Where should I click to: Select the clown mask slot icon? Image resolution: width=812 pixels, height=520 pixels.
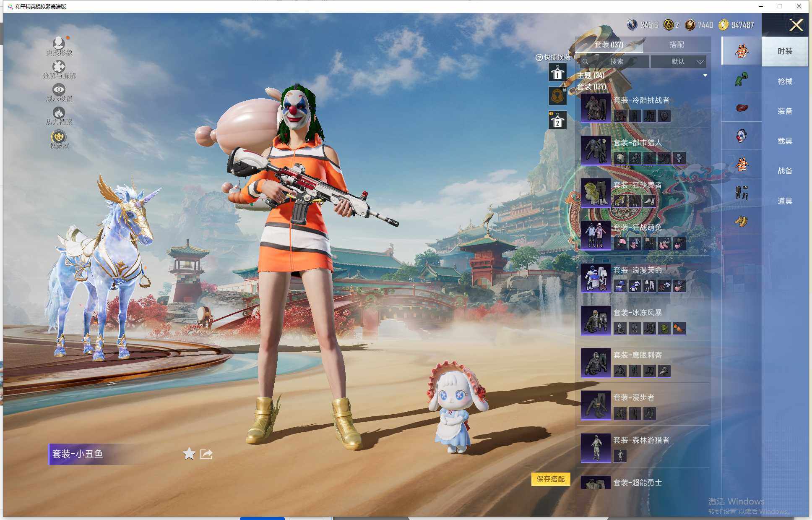tap(741, 136)
